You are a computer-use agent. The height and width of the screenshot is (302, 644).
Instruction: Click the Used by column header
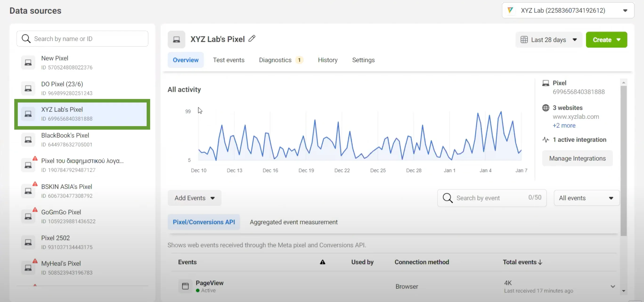pyautogui.click(x=362, y=262)
